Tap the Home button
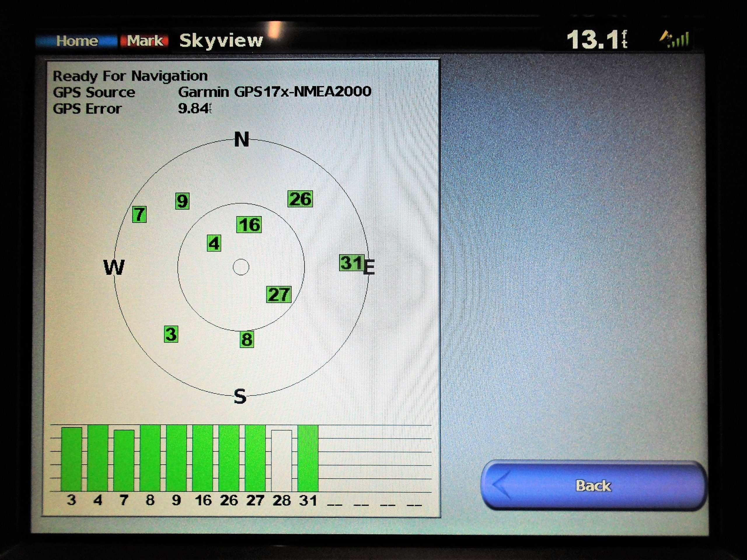Screen dimensions: 747x560 pyautogui.click(x=76, y=41)
